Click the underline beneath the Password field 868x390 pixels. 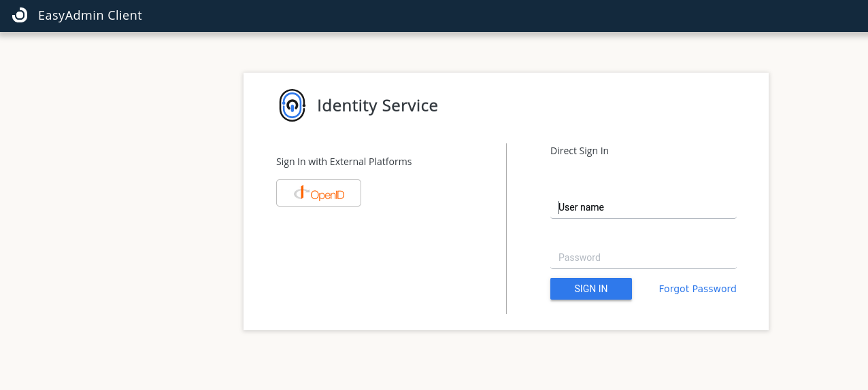(x=643, y=268)
